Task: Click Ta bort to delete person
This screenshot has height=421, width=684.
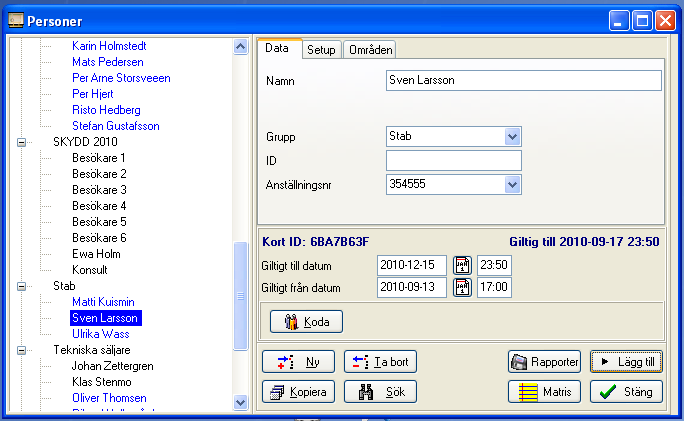Action: (x=380, y=362)
